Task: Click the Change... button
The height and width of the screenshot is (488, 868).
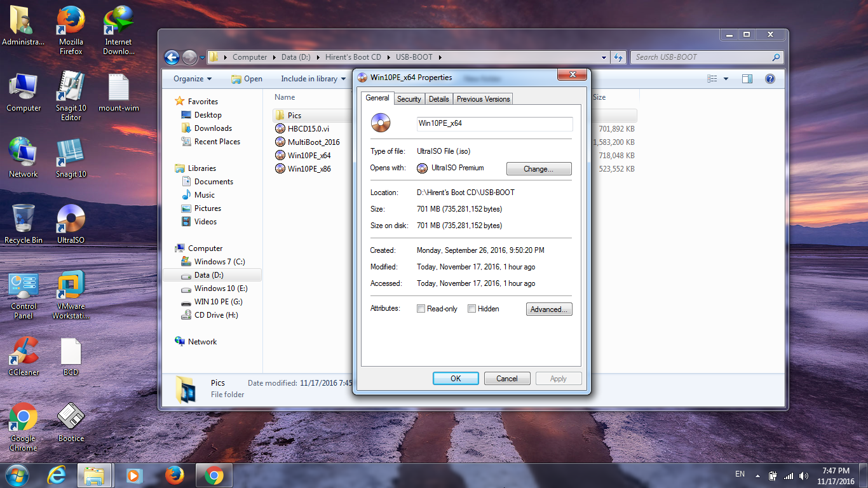Action: [539, 169]
